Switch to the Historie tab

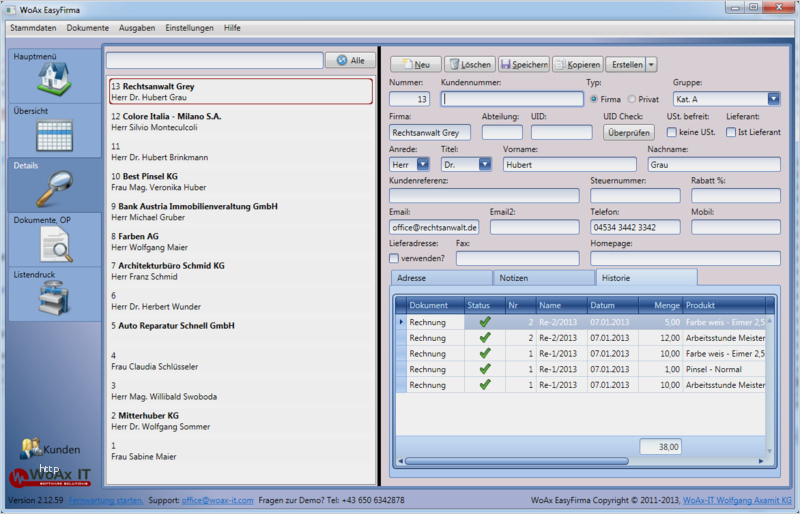tap(646, 277)
